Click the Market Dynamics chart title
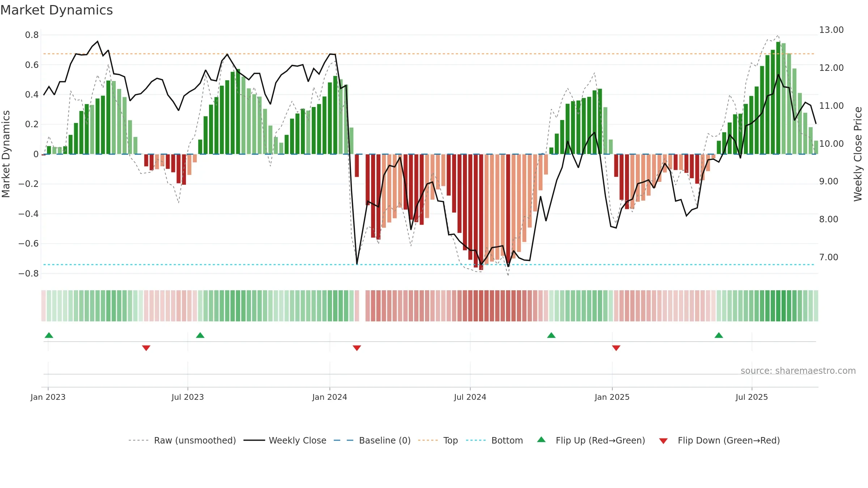The image size is (868, 488). point(56,10)
